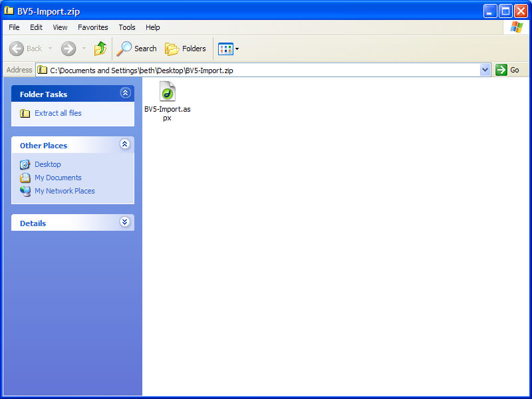Viewport: 532px width, 399px height.
Task: Go up one folder level
Action: tap(100, 49)
